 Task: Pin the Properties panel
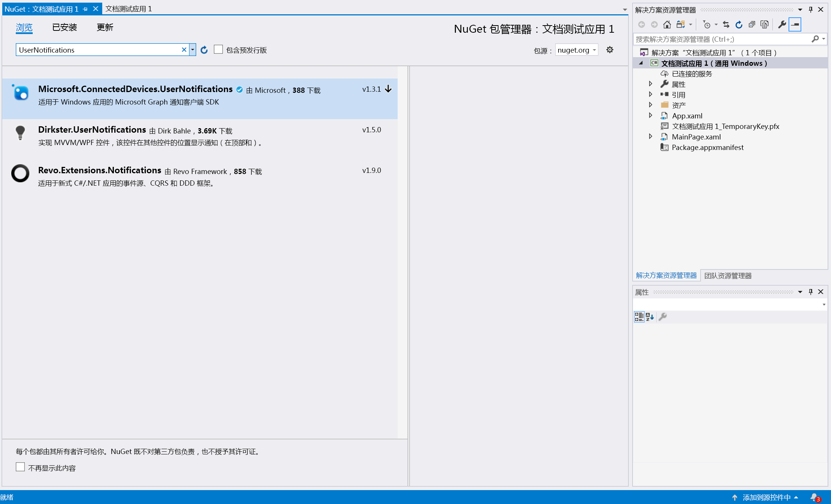pyautogui.click(x=811, y=292)
